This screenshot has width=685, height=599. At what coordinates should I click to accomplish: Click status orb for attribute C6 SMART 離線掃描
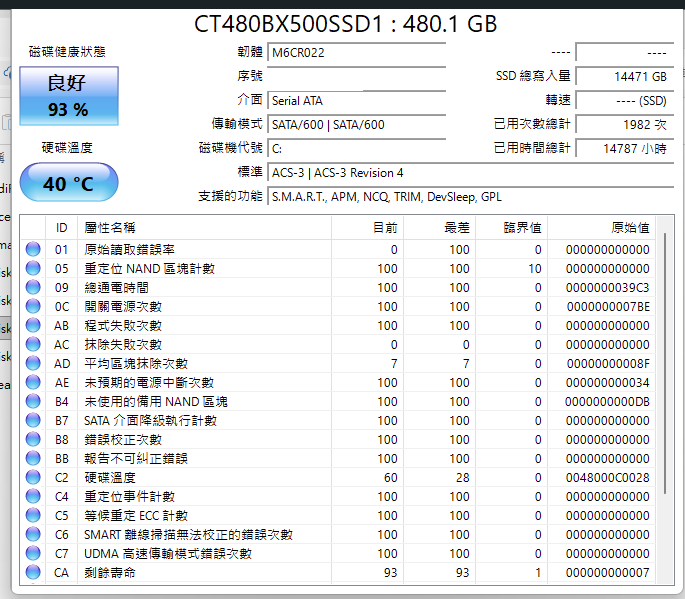33,534
